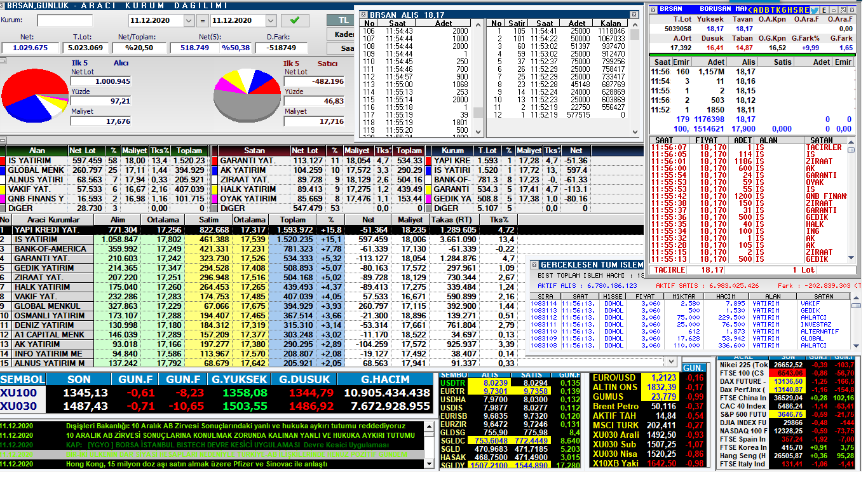Sort by Kalan header in BRSAN ALIS
868x488 pixels.
coord(611,23)
